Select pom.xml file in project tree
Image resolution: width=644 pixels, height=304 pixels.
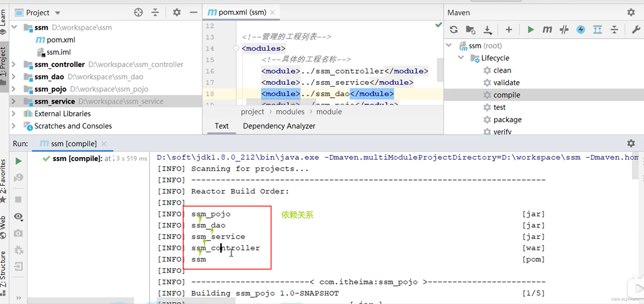click(x=56, y=40)
